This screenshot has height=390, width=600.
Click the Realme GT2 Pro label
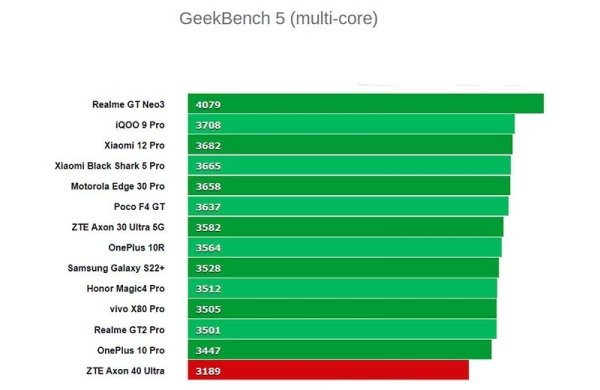(x=129, y=330)
